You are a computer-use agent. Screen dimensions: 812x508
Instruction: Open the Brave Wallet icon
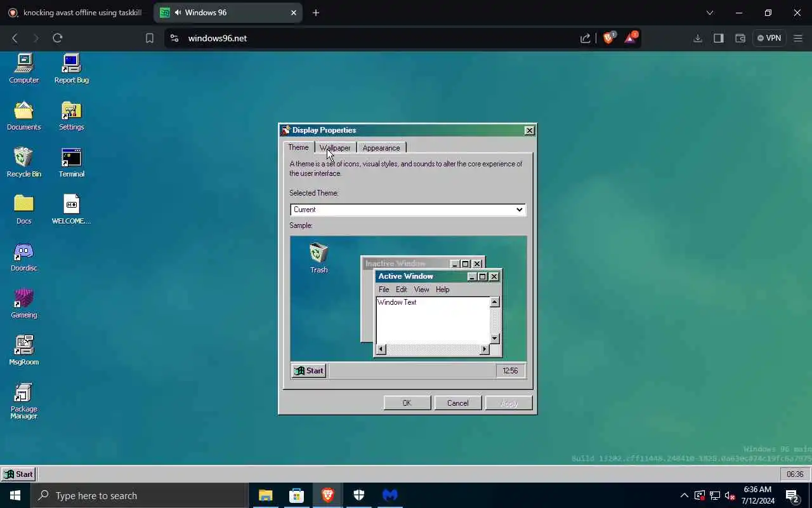tap(740, 38)
